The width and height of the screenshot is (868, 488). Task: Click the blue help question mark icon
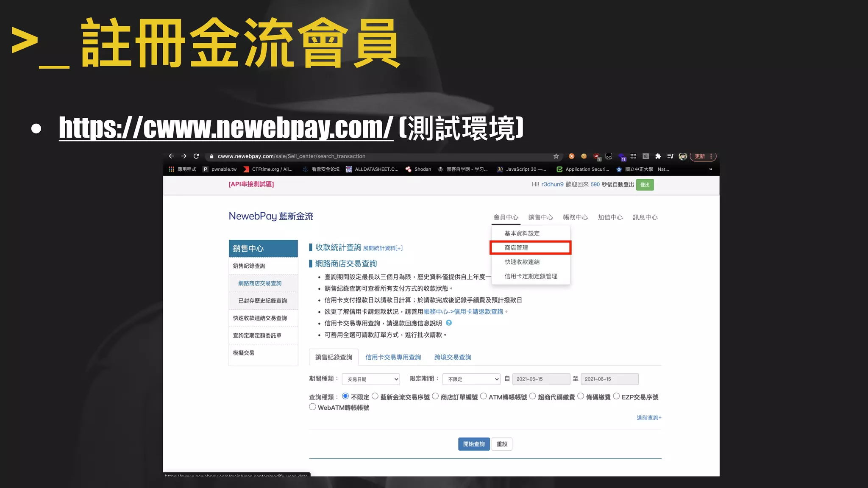pyautogui.click(x=449, y=323)
